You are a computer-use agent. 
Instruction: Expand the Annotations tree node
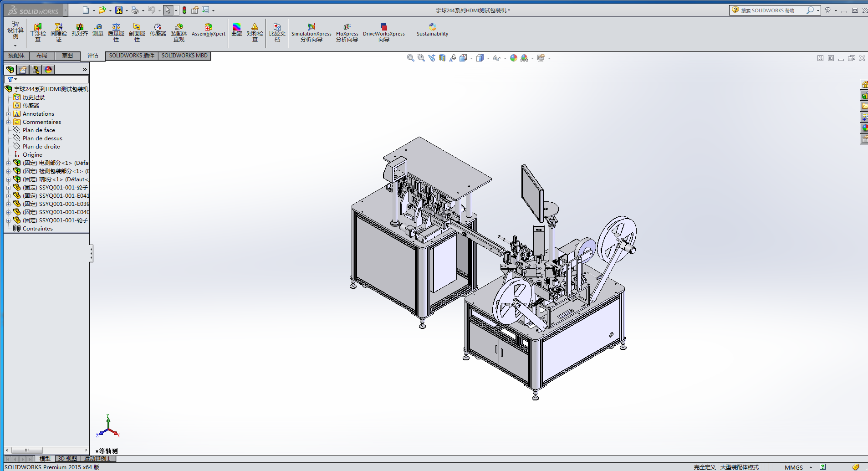[x=8, y=114]
